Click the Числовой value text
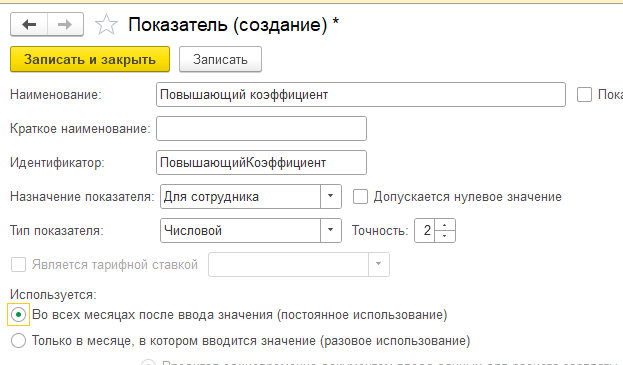This screenshot has height=365, width=623. click(x=193, y=230)
